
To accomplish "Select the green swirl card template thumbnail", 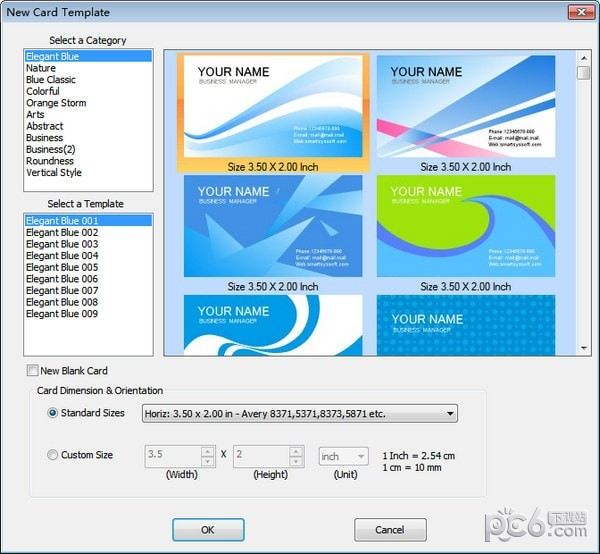I will pos(465,226).
